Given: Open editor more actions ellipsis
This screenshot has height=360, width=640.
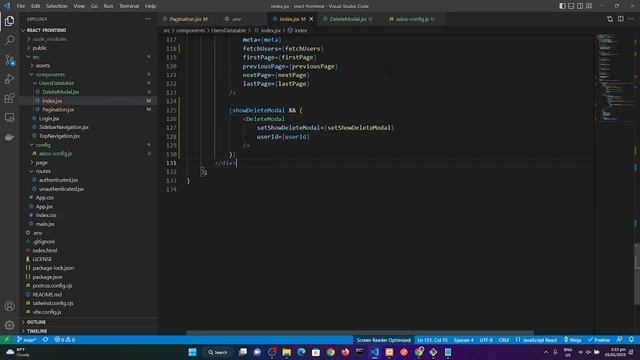Looking at the screenshot, I should [x=631, y=19].
